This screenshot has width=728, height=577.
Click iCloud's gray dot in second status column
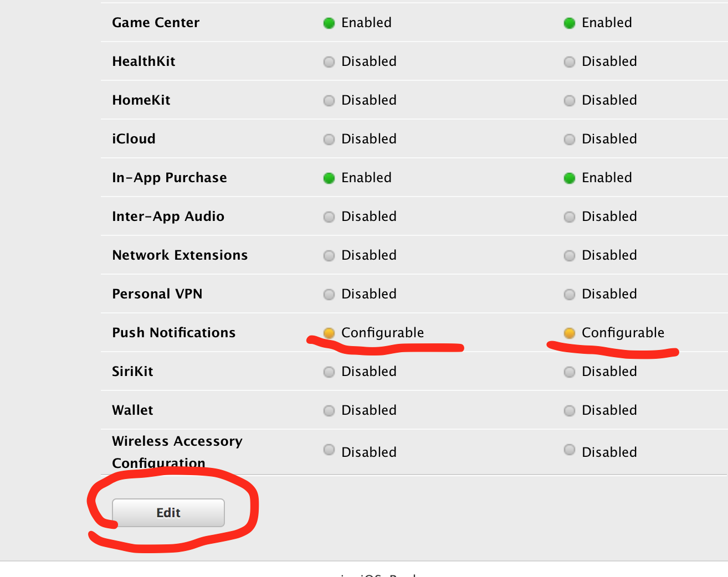point(570,140)
